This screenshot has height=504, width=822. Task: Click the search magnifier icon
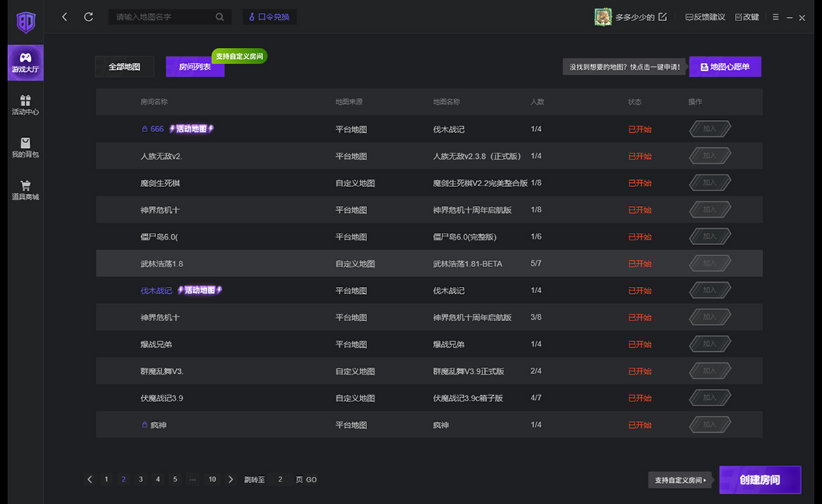(220, 17)
